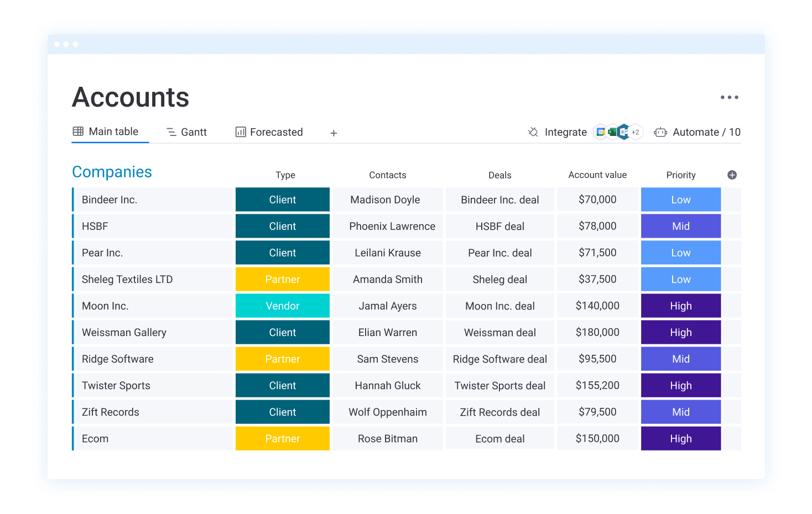Click the Integrate plug icon
The height and width of the screenshot is (514, 812).
point(533,132)
